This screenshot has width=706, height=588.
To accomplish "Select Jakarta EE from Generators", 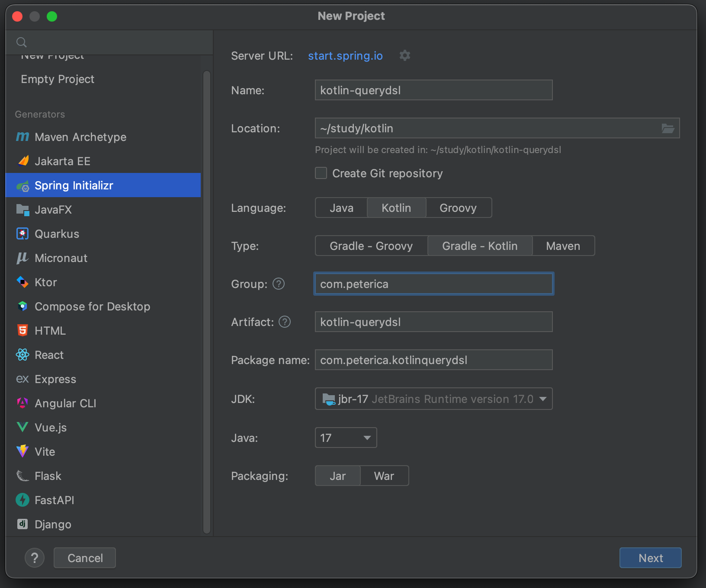I will pos(103,161).
